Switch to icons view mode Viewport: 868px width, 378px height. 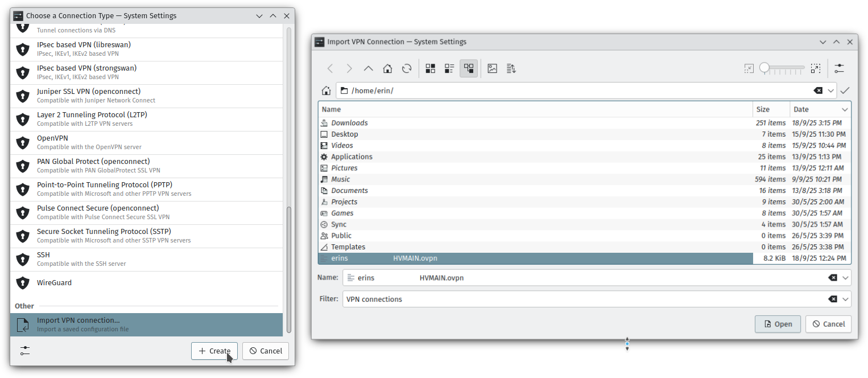(431, 68)
